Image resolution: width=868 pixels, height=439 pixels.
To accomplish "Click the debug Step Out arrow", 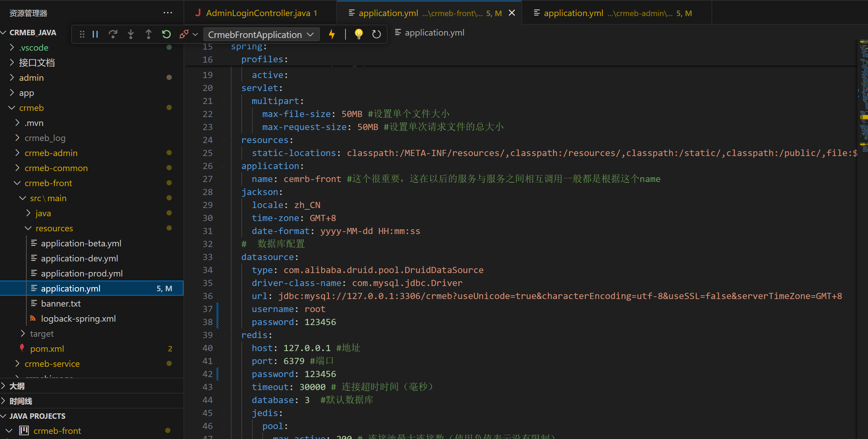I will pyautogui.click(x=149, y=34).
